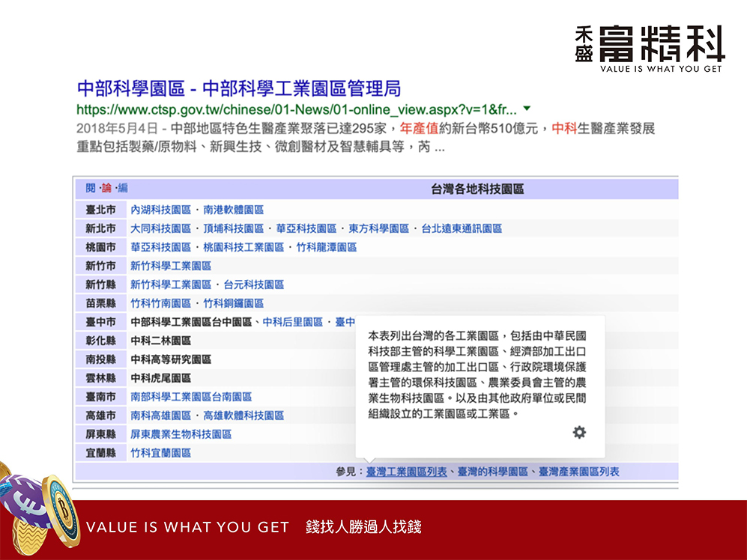Follow the 臺灣的科學園區 link

click(x=492, y=472)
